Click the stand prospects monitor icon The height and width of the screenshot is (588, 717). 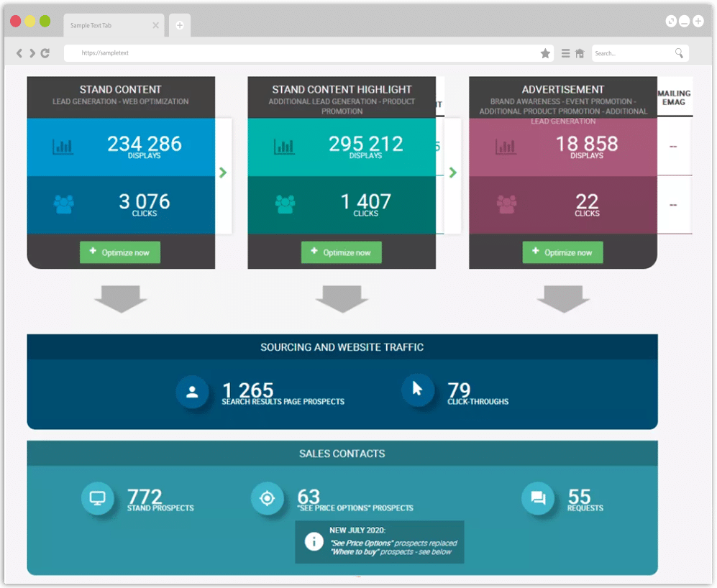coord(97,498)
